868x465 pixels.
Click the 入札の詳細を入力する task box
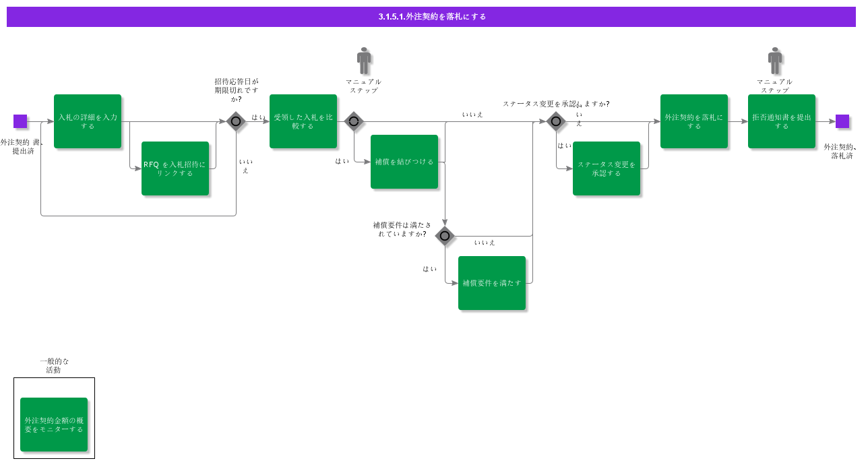coord(88,121)
